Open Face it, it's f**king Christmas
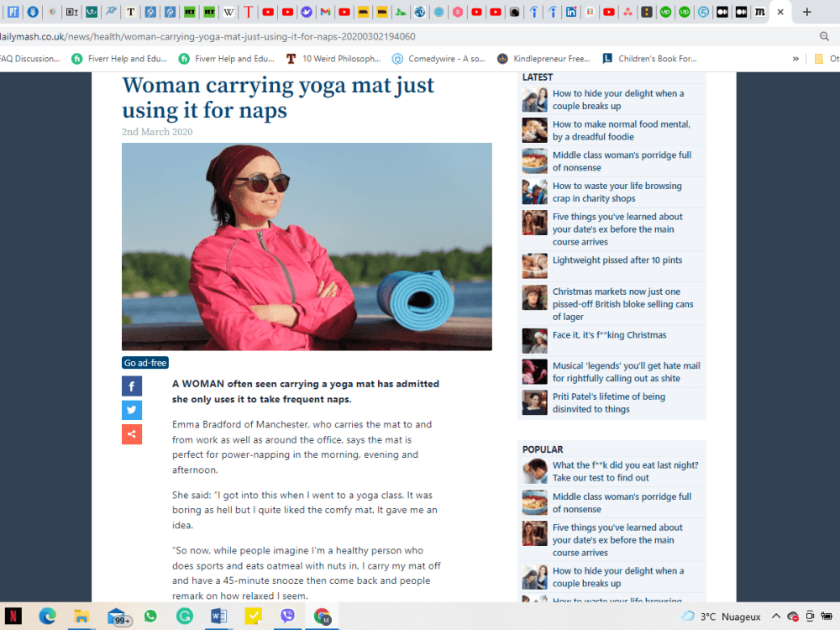The width and height of the screenshot is (840, 630). 610,335
